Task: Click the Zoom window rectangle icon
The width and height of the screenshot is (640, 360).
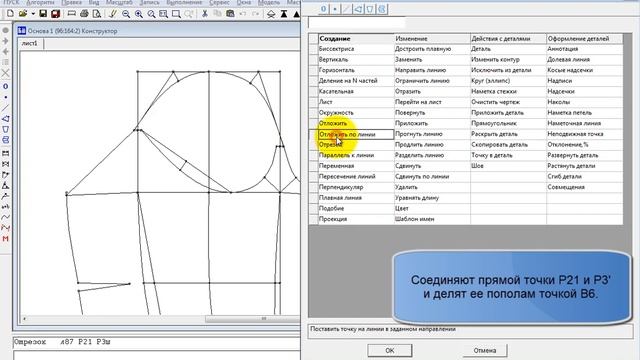Action: click(176, 14)
